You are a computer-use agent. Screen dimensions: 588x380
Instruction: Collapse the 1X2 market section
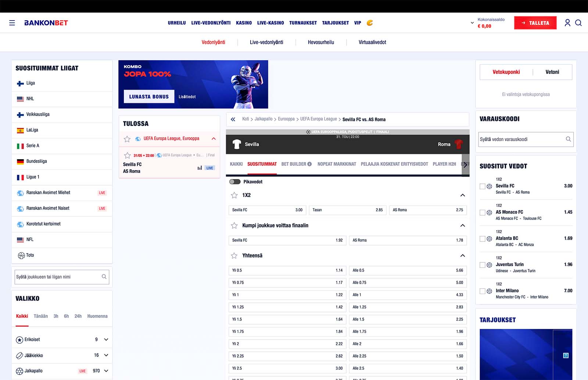pos(463,195)
